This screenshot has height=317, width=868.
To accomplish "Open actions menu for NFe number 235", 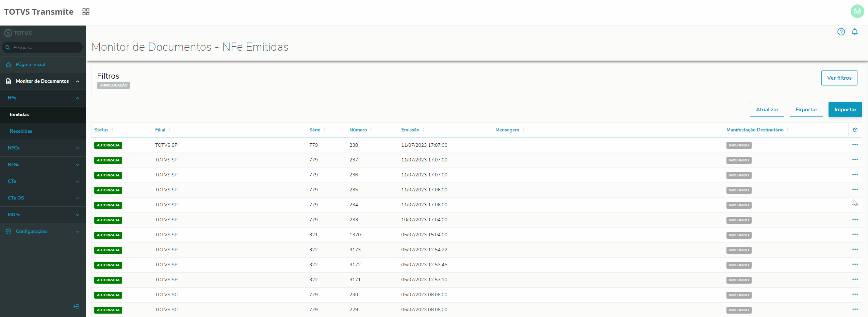I will tap(855, 190).
